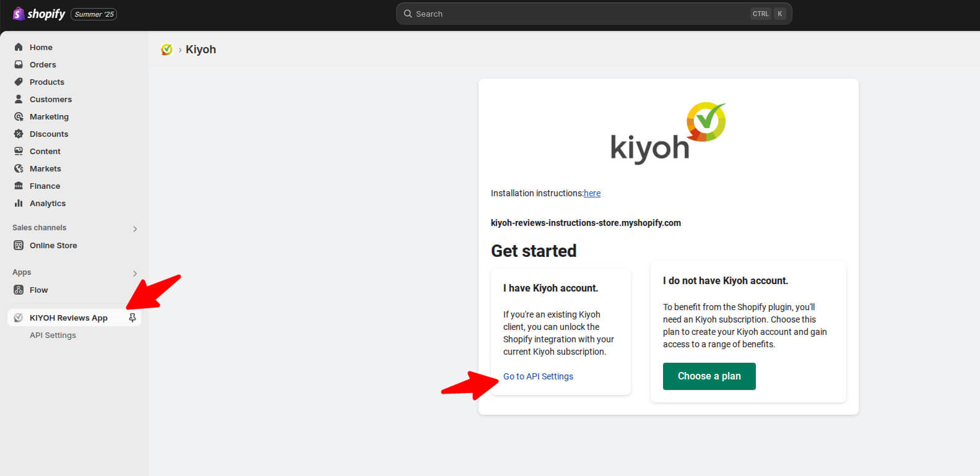The width and height of the screenshot is (980, 476).
Task: Click the Products tag icon
Action: point(19,82)
